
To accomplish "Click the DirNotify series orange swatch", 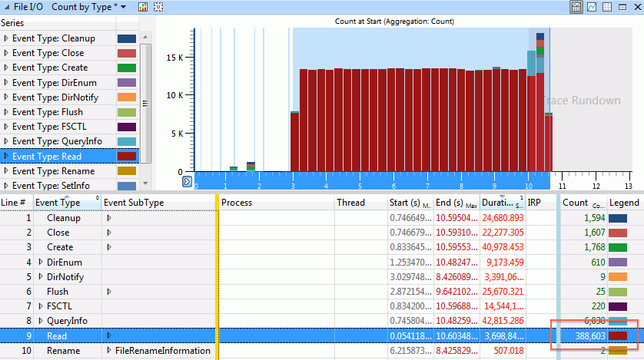I will 127,97.
